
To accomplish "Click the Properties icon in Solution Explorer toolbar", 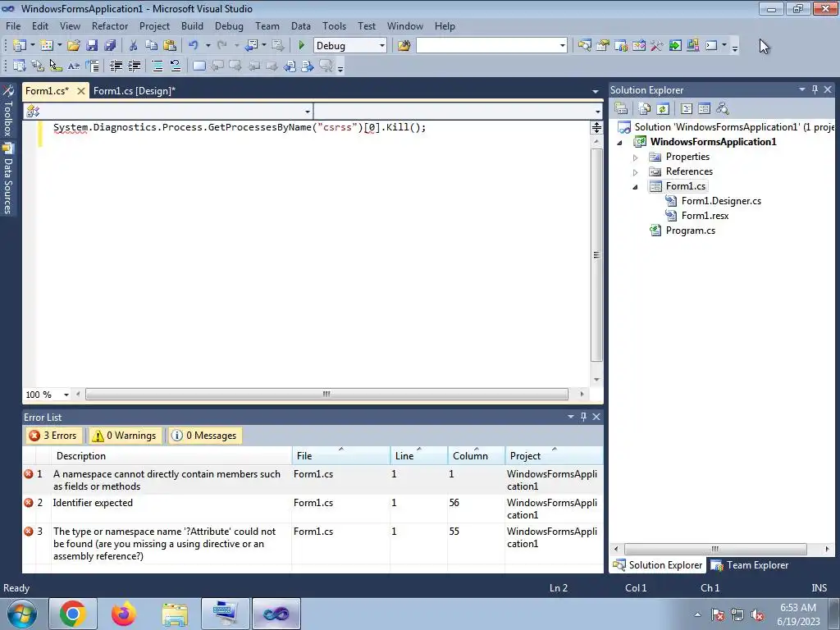I will [x=621, y=109].
